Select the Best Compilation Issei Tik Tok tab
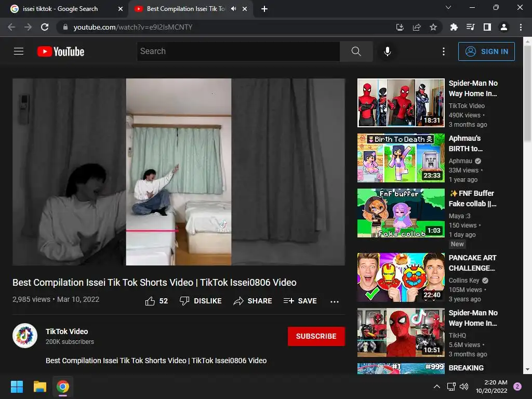Viewport: 532px width, 399px height. click(186, 9)
